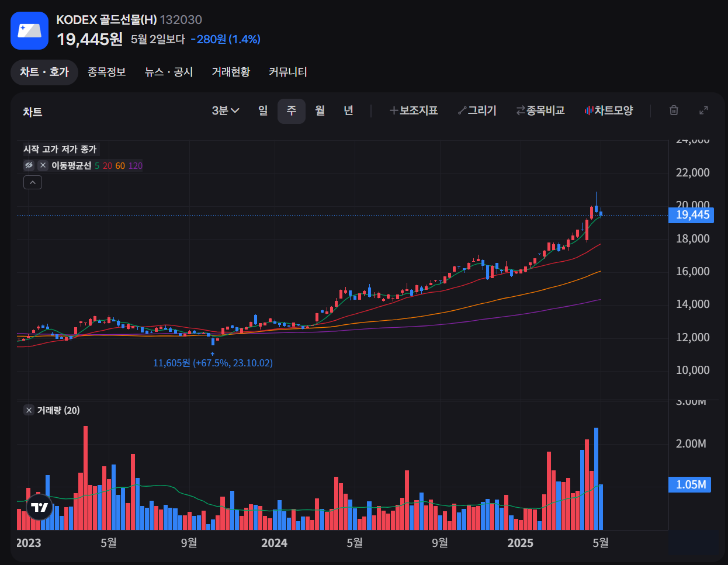Open the 3분 minute interval dropdown
728x565 pixels.
pos(226,110)
